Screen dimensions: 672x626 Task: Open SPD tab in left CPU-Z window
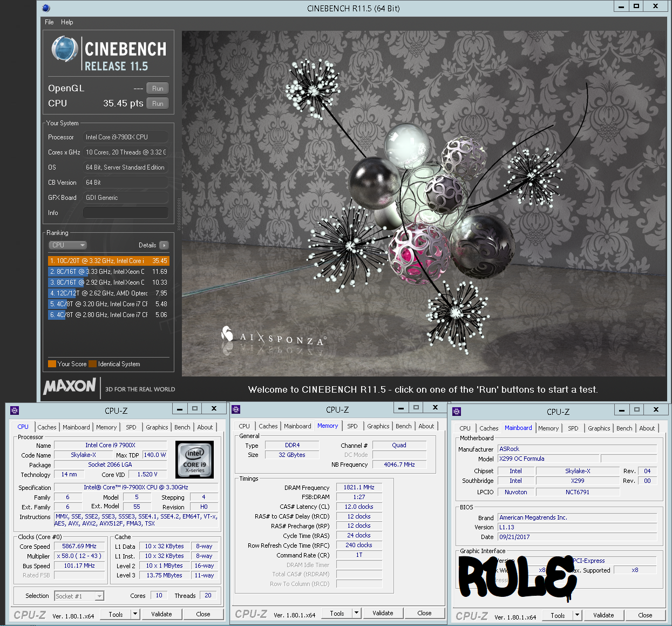131,427
